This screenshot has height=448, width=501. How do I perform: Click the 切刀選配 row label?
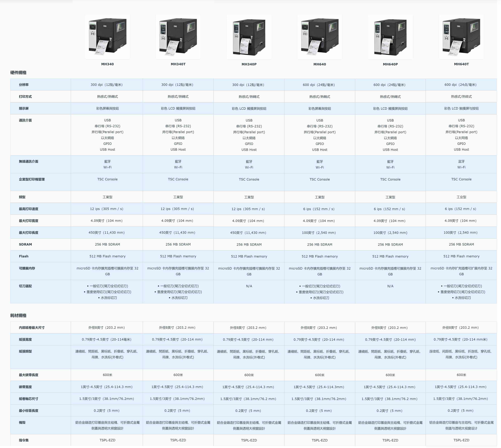click(x=25, y=286)
